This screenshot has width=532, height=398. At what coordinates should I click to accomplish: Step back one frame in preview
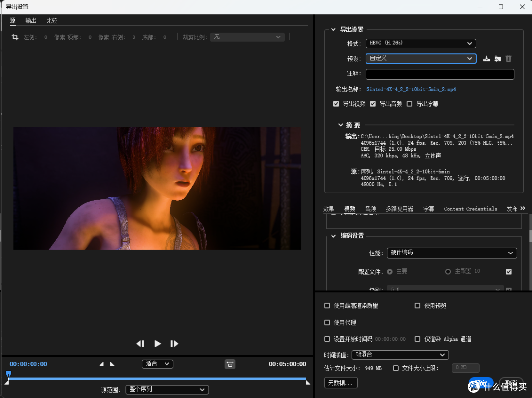pos(140,344)
